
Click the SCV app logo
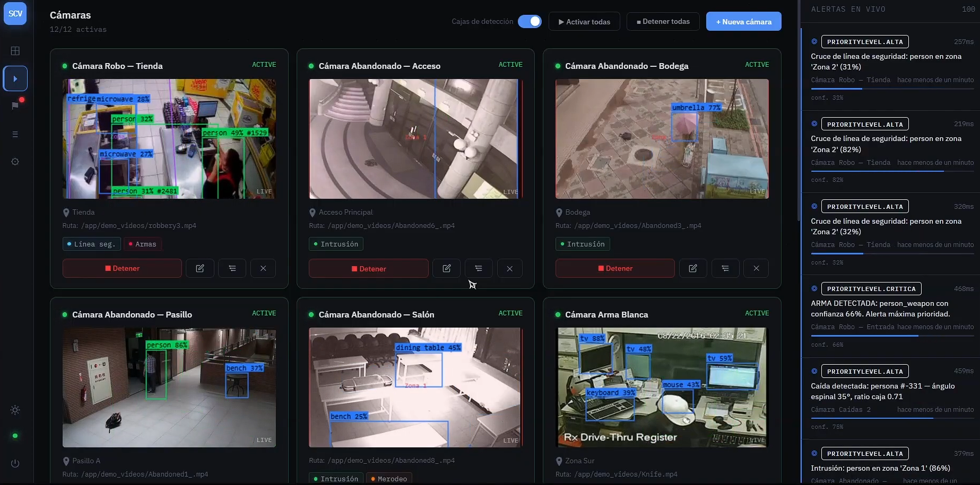15,14
